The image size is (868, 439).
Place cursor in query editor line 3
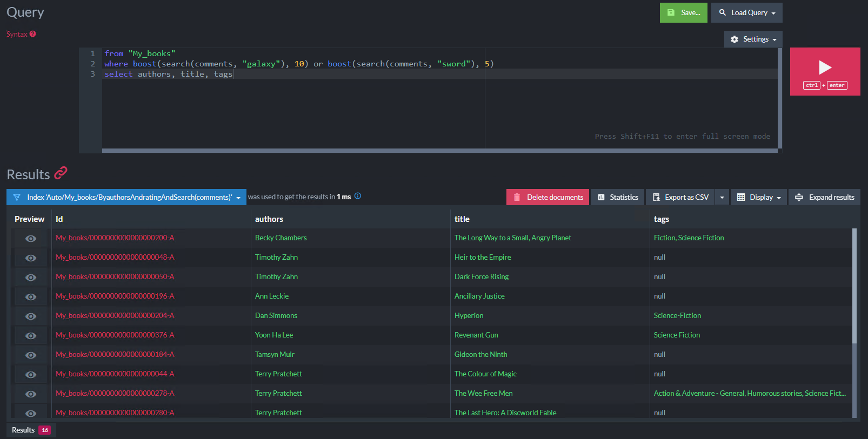pos(440,74)
